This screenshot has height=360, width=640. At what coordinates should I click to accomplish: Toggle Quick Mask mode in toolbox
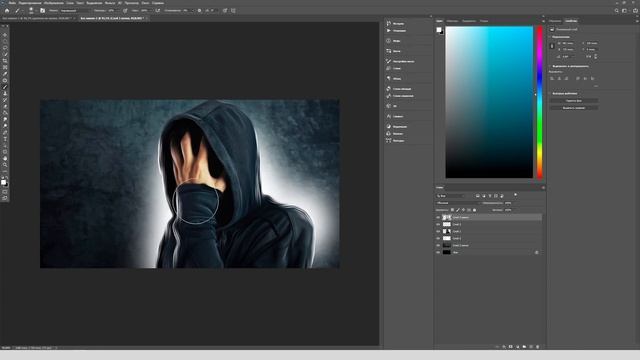coord(5,192)
